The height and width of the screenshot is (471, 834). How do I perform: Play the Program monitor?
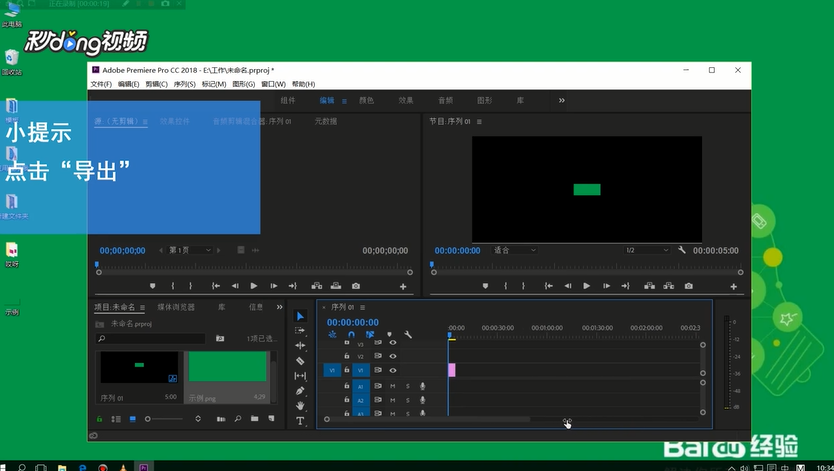click(x=586, y=286)
